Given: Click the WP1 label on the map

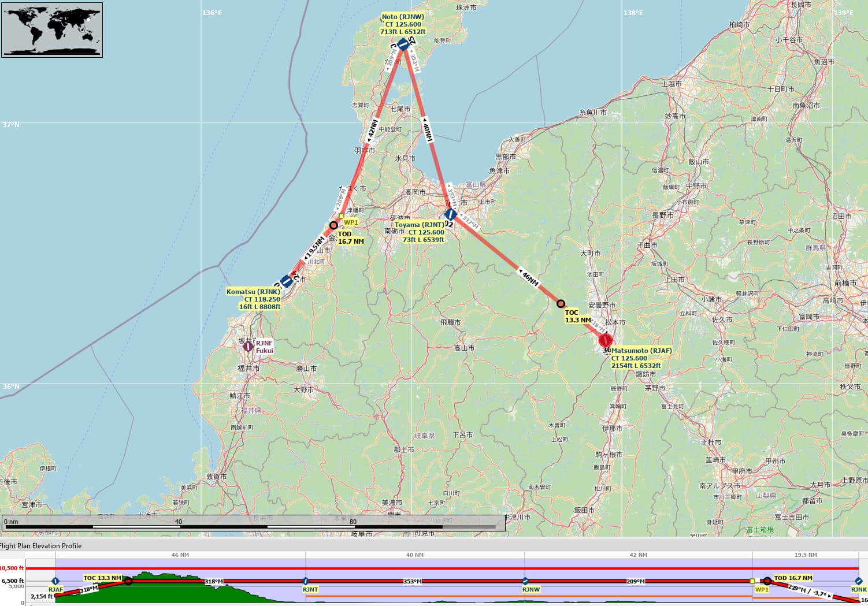Looking at the screenshot, I should point(351,222).
